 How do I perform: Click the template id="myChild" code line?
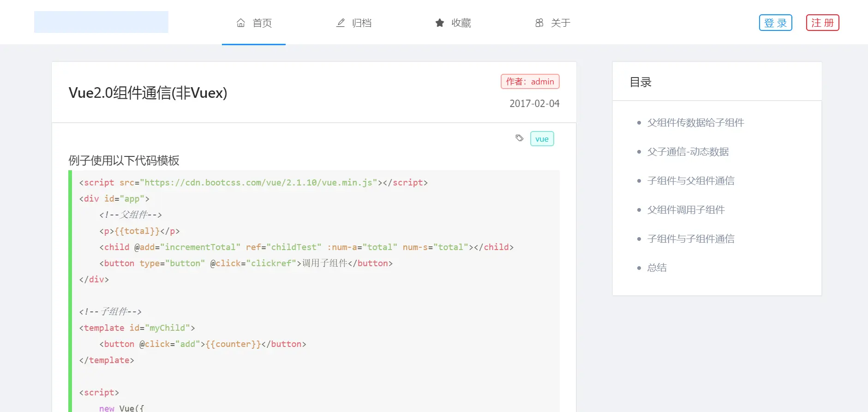coord(137,328)
